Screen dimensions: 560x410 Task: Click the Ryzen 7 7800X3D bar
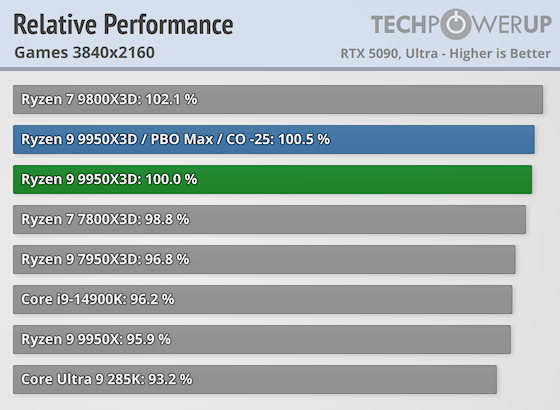point(269,220)
